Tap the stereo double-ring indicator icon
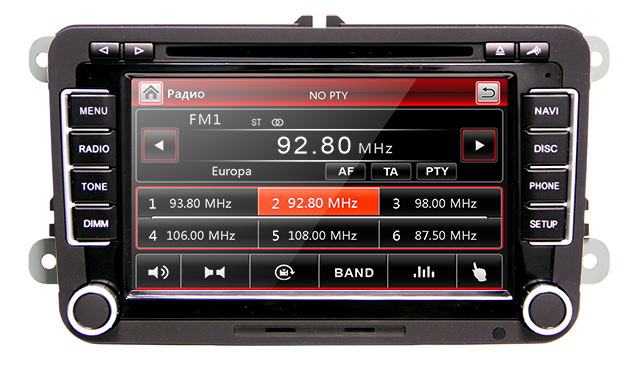 (x=277, y=122)
